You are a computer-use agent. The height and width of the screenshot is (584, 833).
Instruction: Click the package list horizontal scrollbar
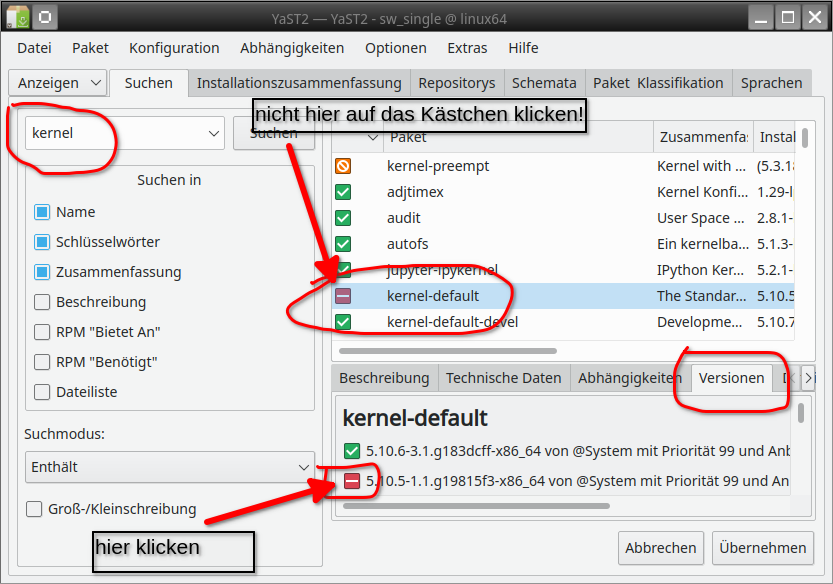pyautogui.click(x=448, y=351)
